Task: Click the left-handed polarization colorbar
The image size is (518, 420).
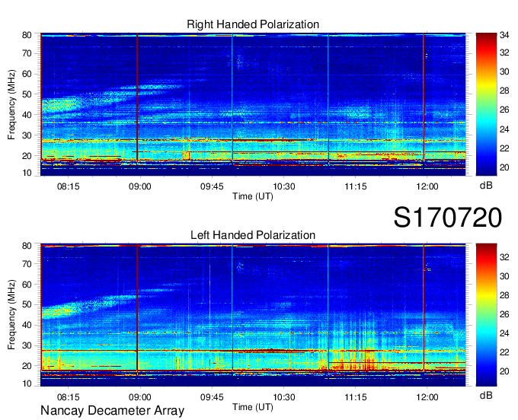Action: [x=486, y=314]
